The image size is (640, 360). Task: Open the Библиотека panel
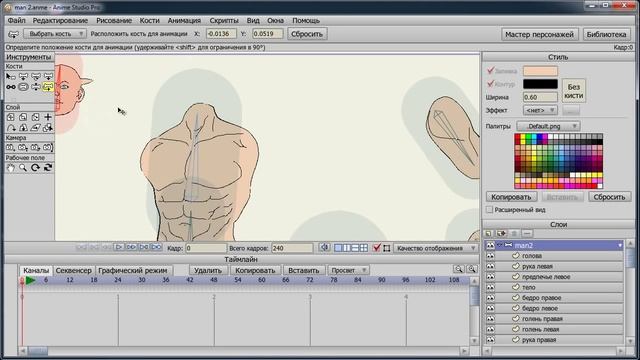(x=606, y=34)
